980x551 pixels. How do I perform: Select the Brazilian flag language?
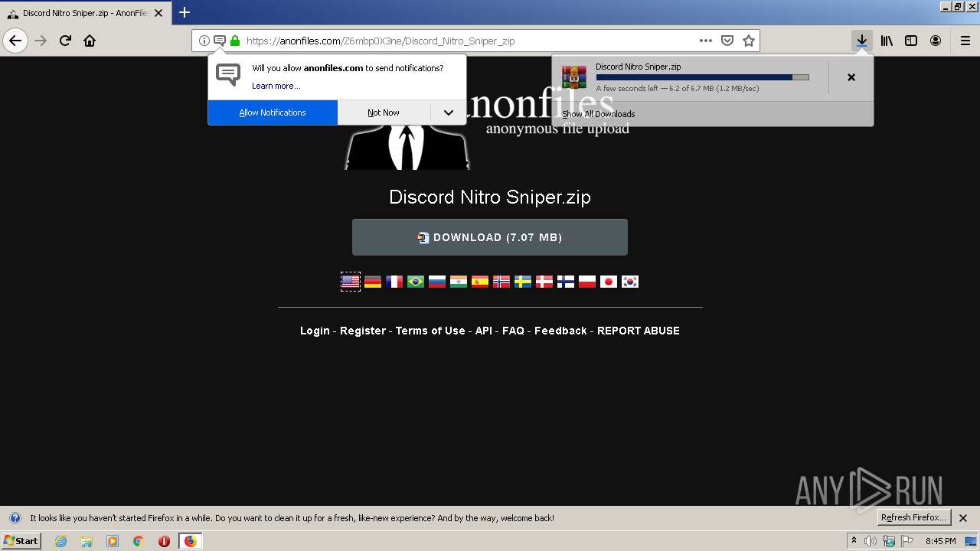click(416, 282)
